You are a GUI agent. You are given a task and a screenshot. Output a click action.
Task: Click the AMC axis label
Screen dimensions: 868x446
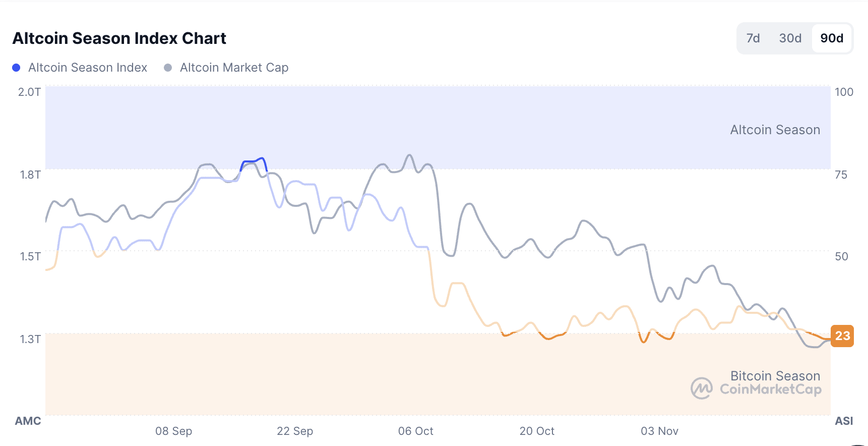coord(28,421)
